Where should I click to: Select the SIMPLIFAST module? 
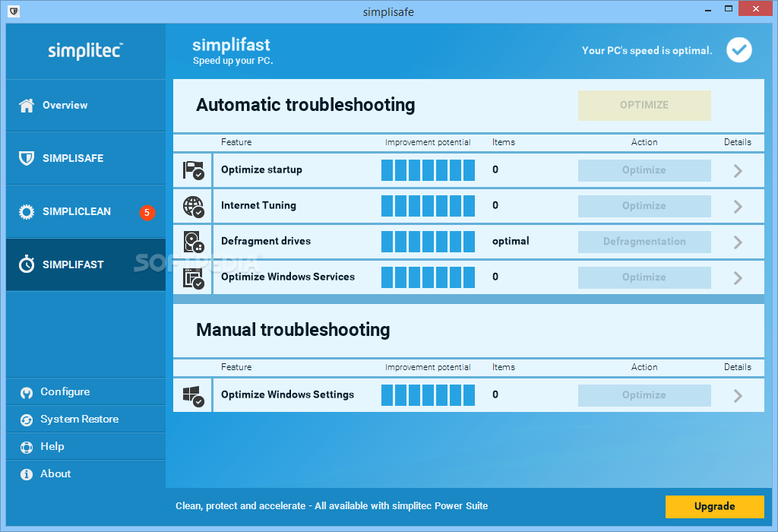point(86,264)
